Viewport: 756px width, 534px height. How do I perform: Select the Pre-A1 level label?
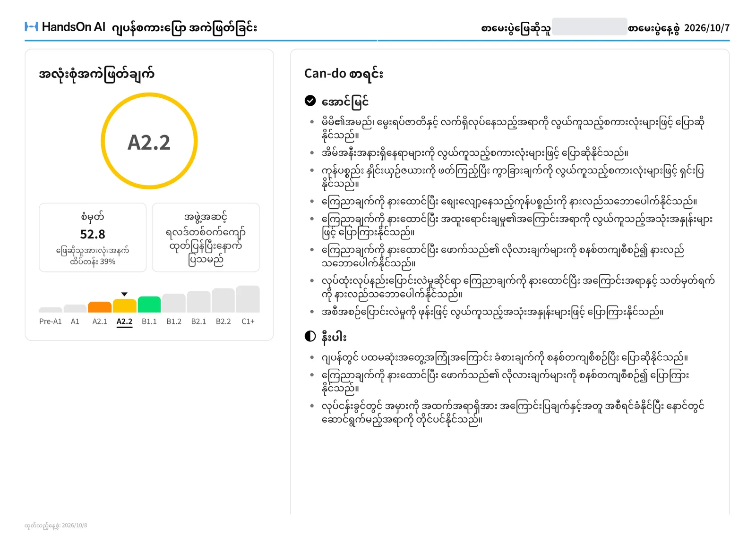(51, 322)
